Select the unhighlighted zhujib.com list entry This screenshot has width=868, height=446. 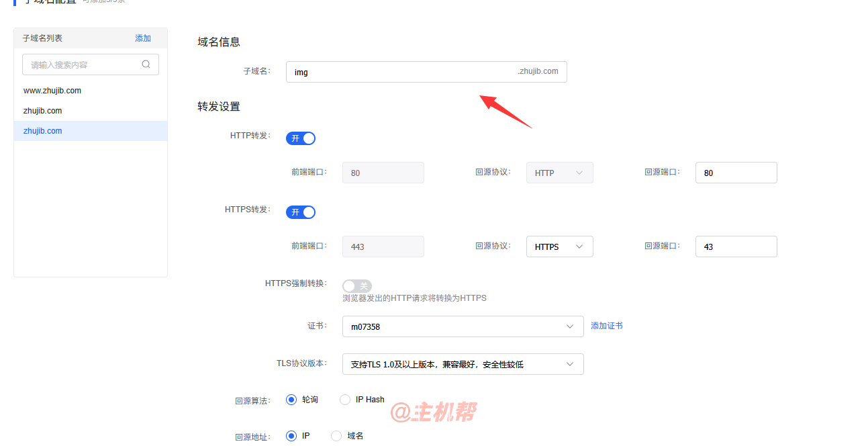[91, 111]
